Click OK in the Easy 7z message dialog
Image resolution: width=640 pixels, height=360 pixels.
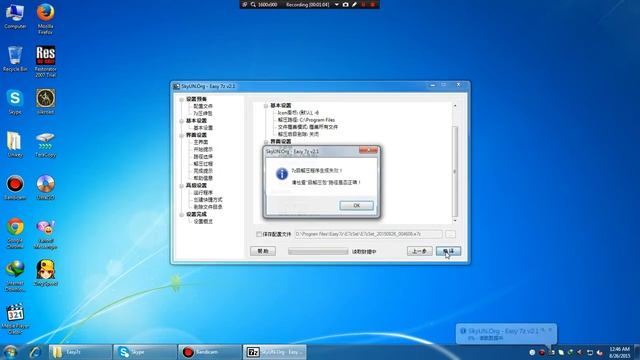pyautogui.click(x=356, y=205)
